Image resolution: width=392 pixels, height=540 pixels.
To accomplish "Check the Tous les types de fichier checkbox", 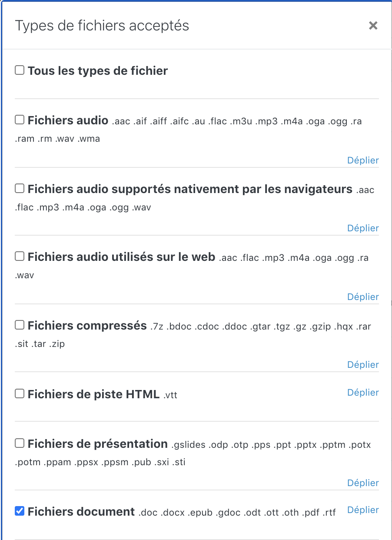I will (x=20, y=70).
